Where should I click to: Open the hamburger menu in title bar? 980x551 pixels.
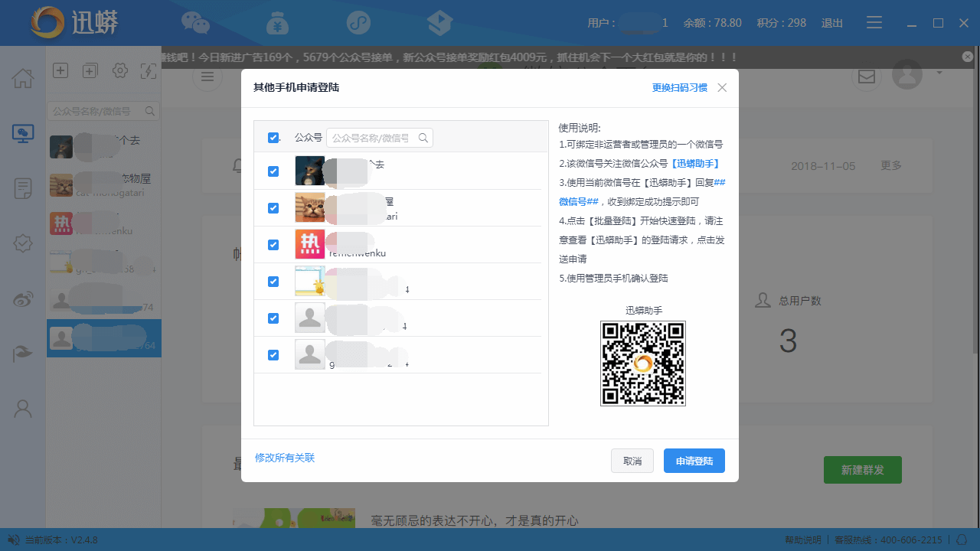pos(874,23)
